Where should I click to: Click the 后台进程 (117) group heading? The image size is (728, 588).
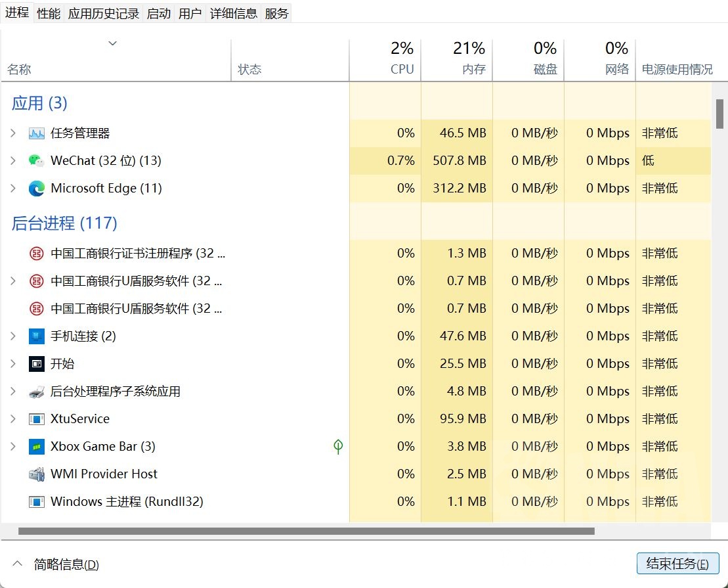[x=64, y=223]
